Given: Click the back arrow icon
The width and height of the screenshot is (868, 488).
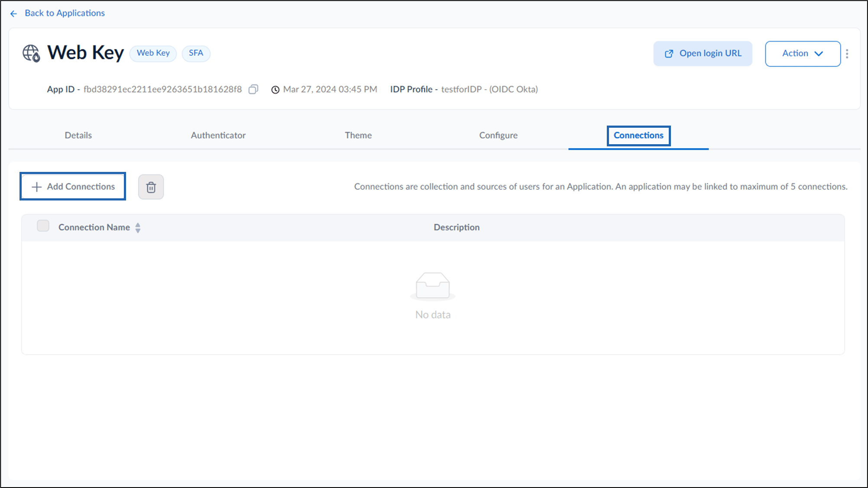Looking at the screenshot, I should pos(13,14).
